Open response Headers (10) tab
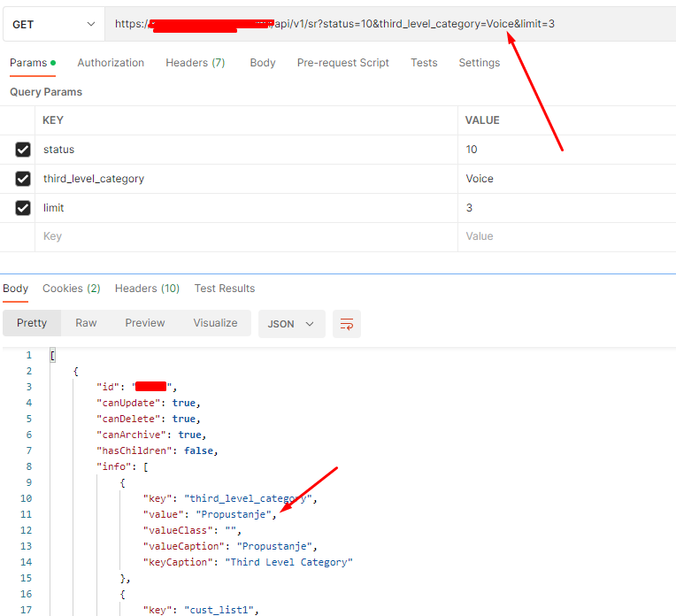 [x=147, y=289]
